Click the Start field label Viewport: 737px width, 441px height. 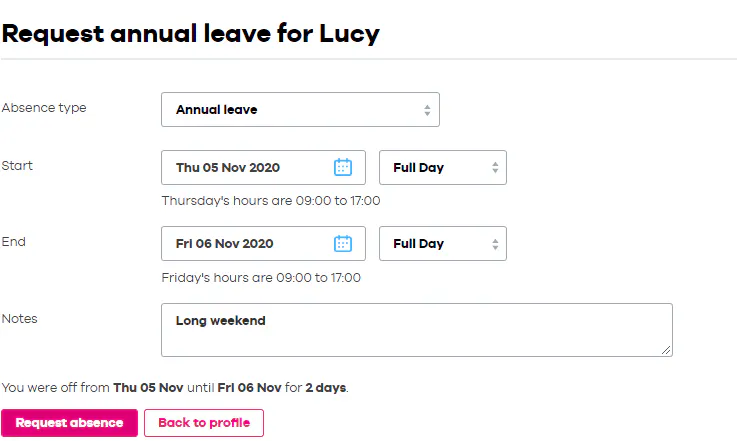(x=17, y=165)
